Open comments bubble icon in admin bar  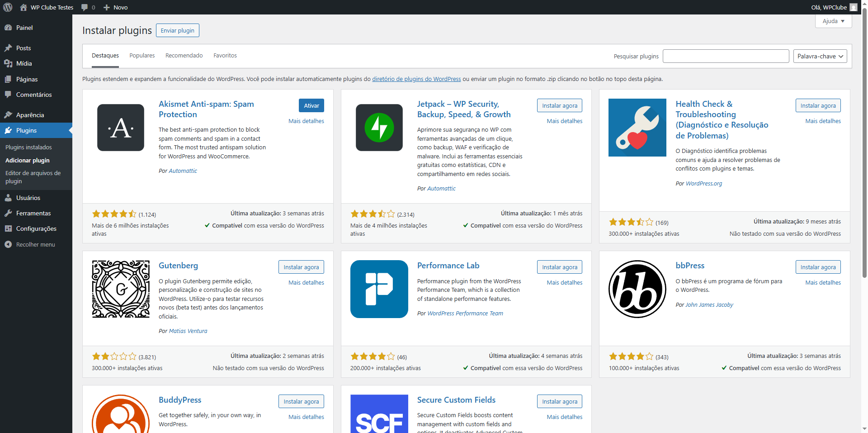[85, 7]
